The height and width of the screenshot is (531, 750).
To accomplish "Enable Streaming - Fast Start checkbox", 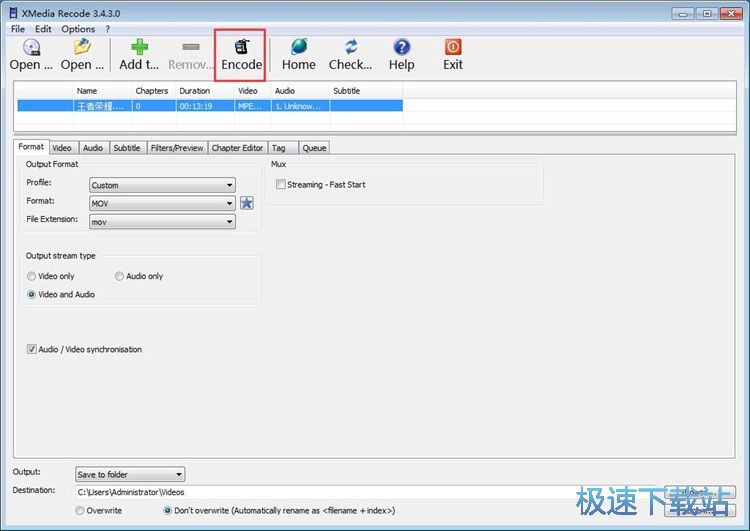I will 281,185.
